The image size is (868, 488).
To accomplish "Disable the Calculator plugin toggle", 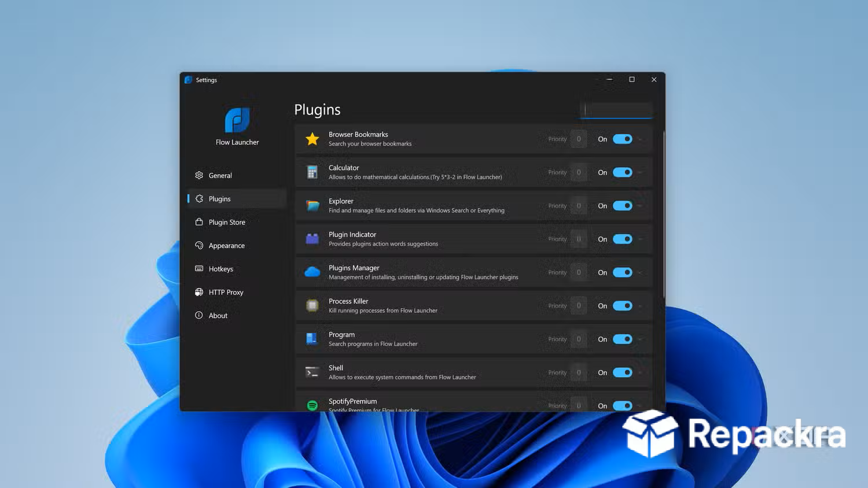I will pyautogui.click(x=623, y=172).
